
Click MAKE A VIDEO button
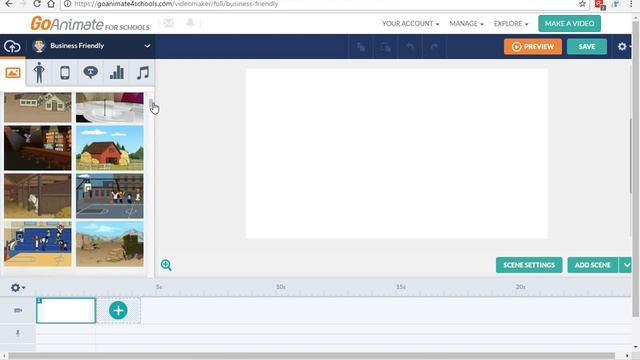569,24
